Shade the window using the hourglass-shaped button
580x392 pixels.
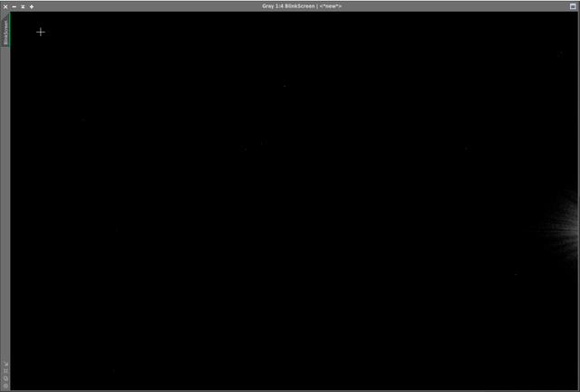23,6
